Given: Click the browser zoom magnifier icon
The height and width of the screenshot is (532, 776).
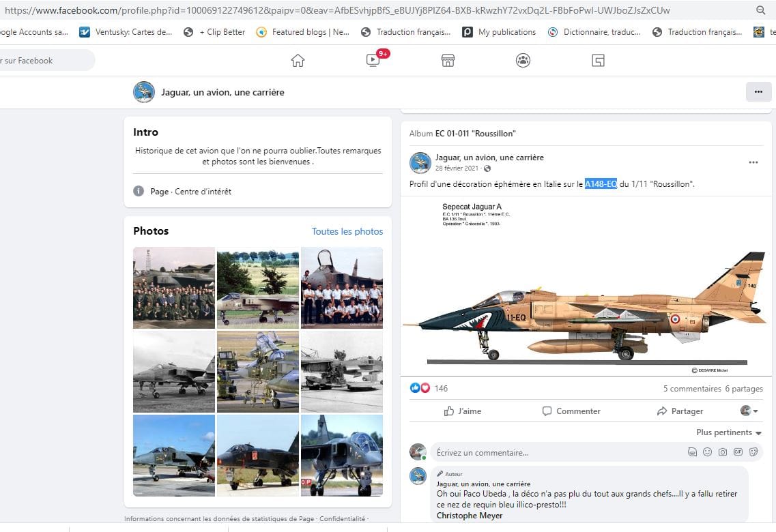Looking at the screenshot, I should [761, 10].
